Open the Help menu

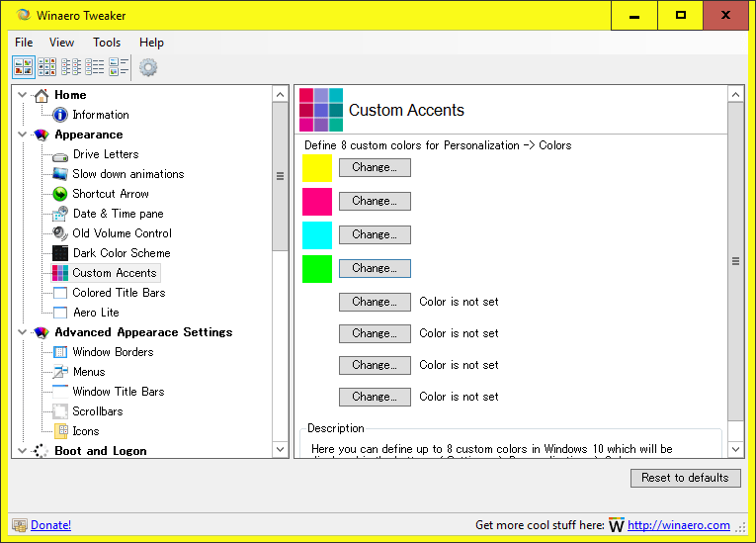(x=151, y=43)
